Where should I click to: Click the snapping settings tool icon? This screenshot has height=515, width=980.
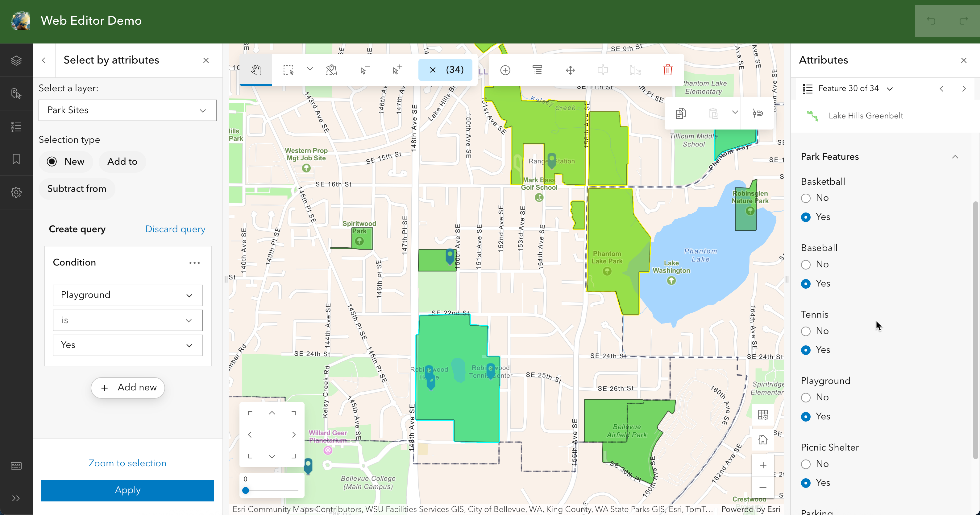pos(758,113)
